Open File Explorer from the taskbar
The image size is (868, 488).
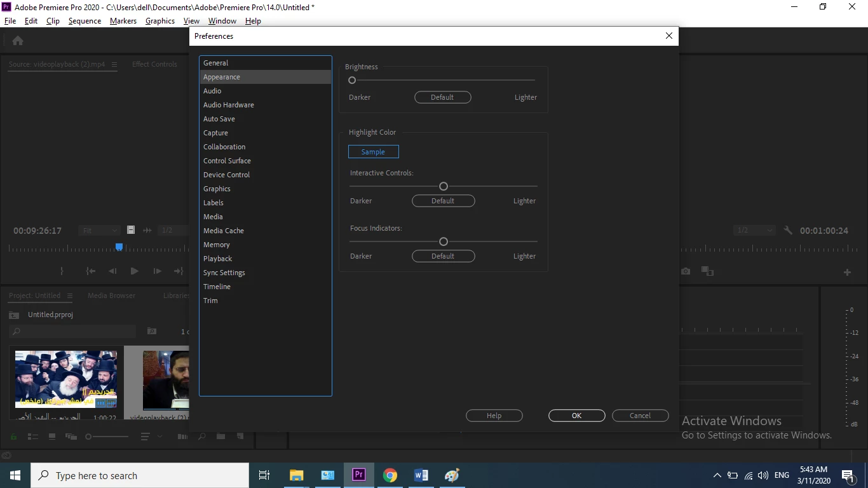(x=296, y=475)
